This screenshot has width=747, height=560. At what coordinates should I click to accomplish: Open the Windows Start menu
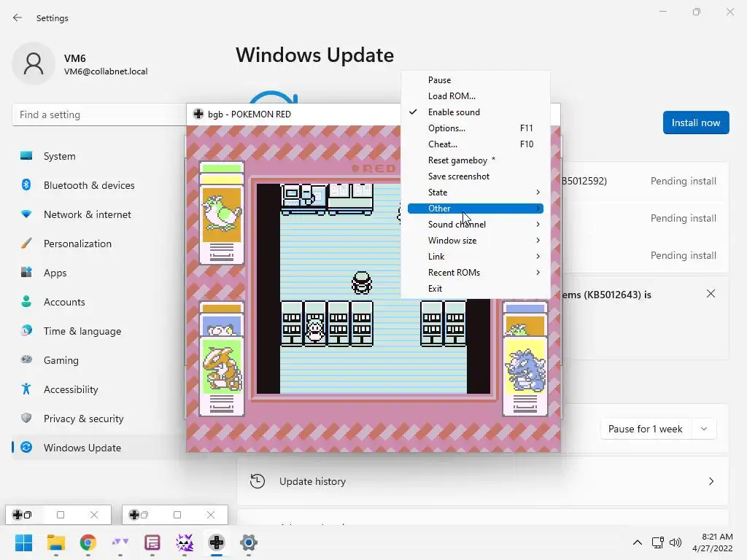[24, 542]
